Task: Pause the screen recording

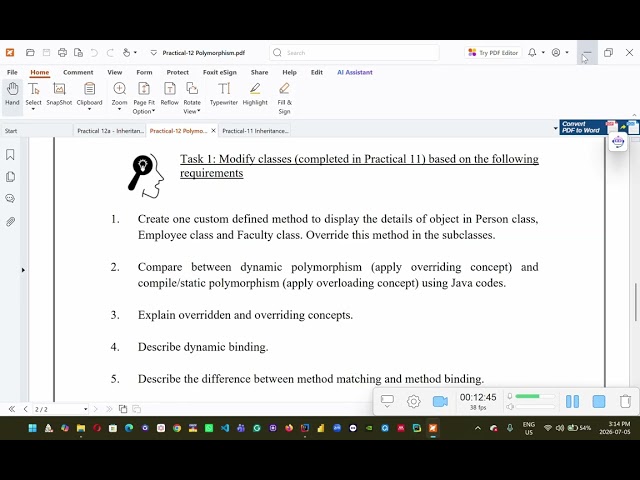Action: click(x=572, y=402)
